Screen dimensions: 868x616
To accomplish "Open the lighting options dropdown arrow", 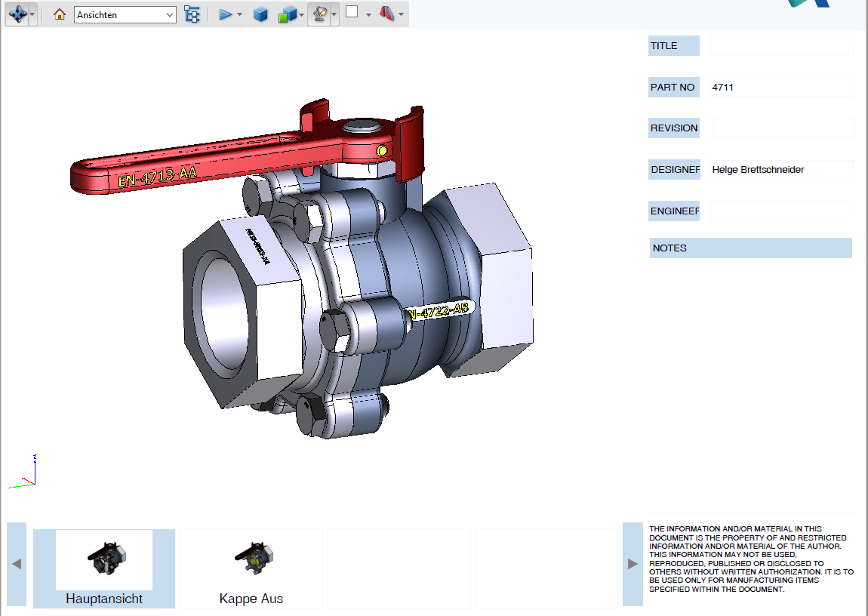I will [334, 14].
